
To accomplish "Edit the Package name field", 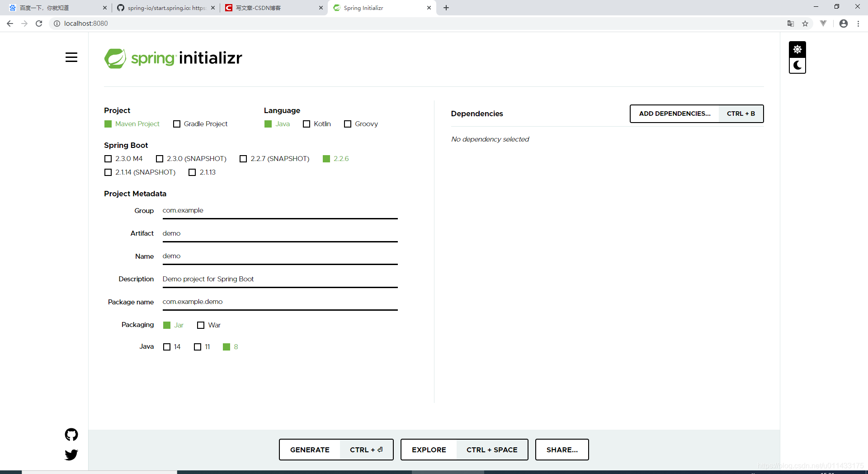I will (x=280, y=302).
